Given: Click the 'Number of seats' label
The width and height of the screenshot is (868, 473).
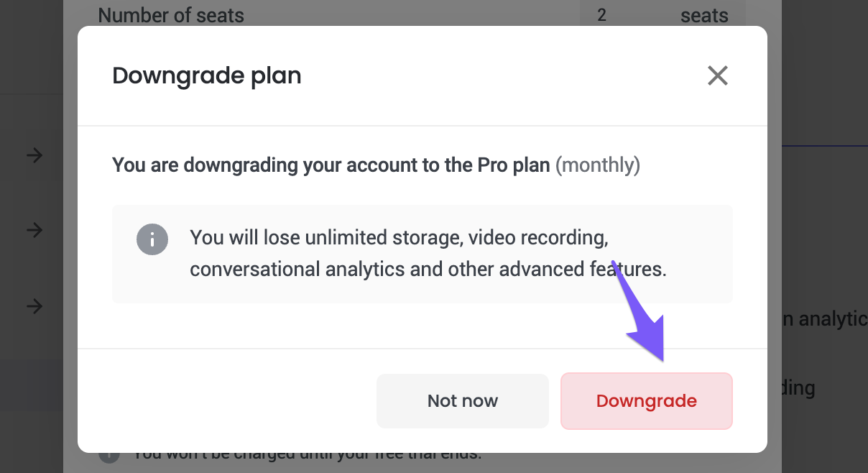Looking at the screenshot, I should click(171, 15).
